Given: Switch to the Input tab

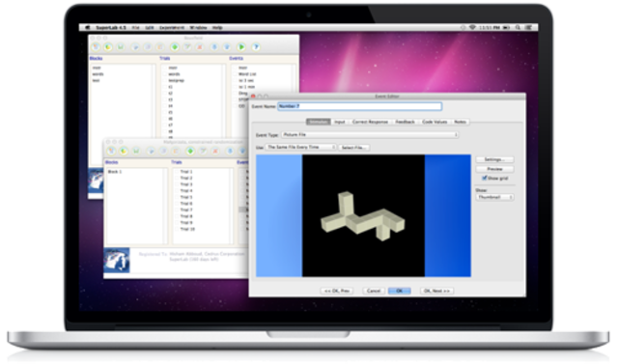Looking at the screenshot, I should tap(340, 122).
